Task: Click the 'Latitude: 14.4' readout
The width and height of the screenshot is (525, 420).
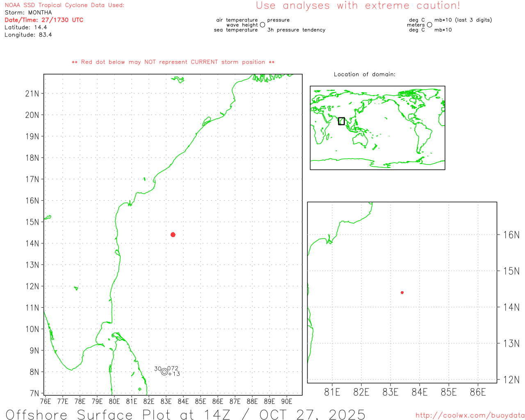Action: coord(26,27)
